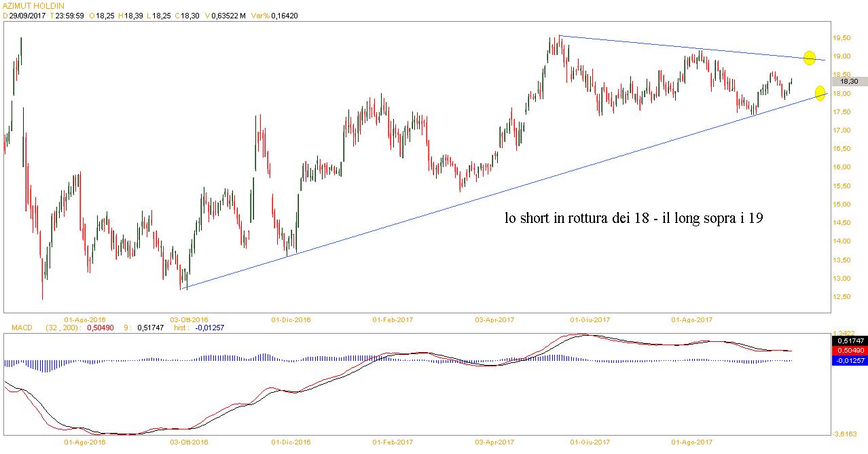Click 01-Dic-2016 on the price chart axis
This screenshot has width=868, height=454.
point(291,318)
